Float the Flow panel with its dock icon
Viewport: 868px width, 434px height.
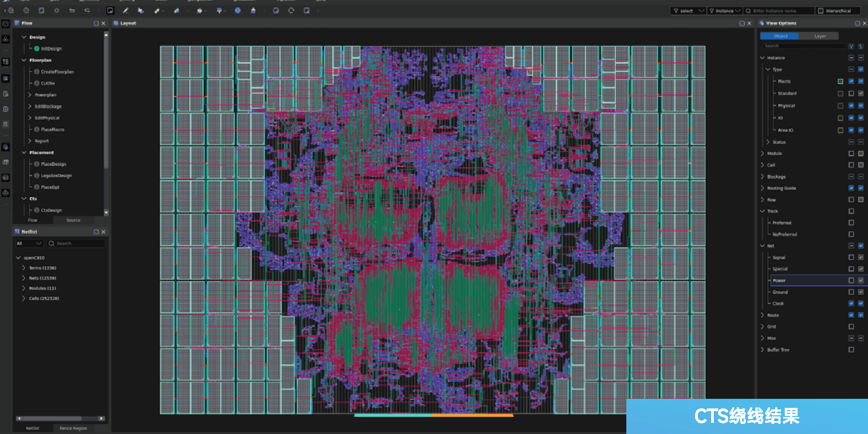click(96, 23)
